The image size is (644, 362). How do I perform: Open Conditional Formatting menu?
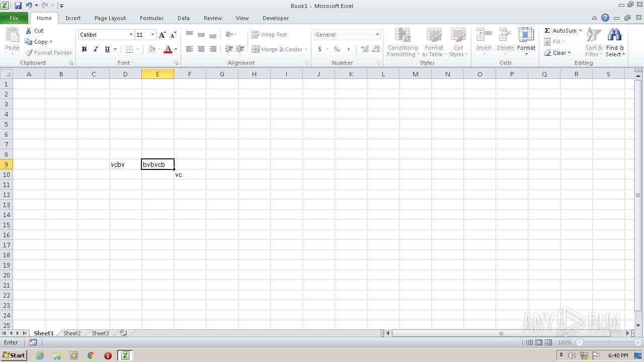click(403, 42)
